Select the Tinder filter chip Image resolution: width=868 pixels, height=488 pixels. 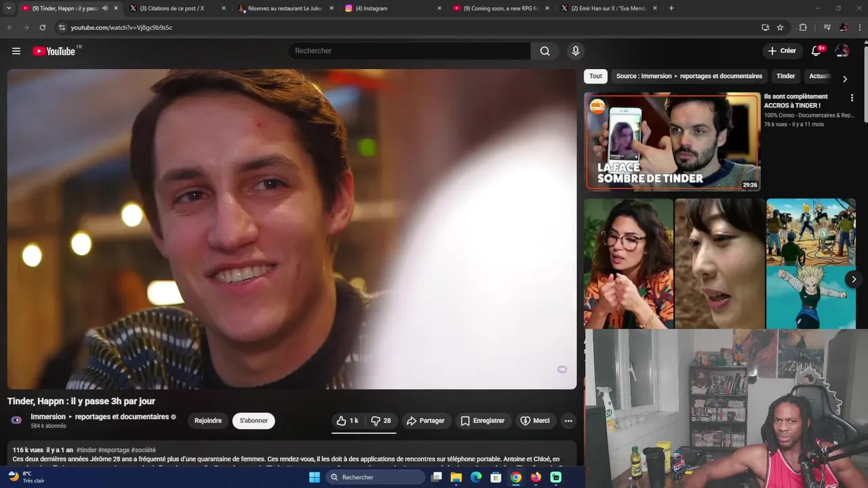tap(785, 76)
